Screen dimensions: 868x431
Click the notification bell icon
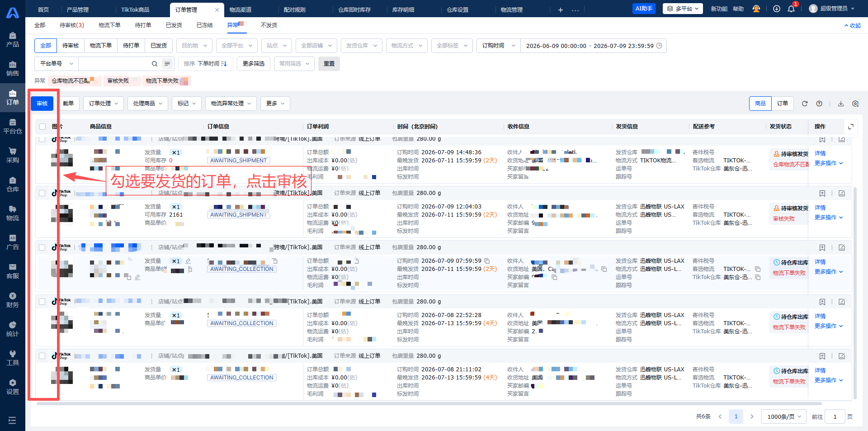tap(791, 9)
